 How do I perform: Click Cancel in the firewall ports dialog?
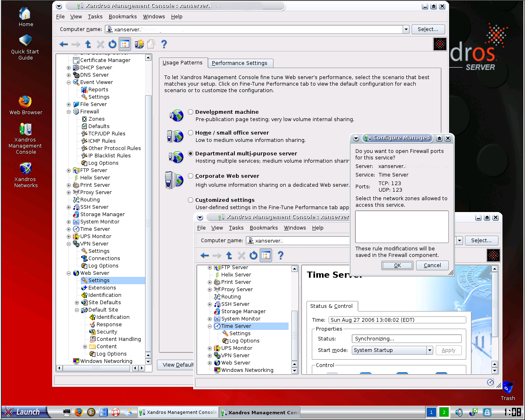(x=432, y=265)
